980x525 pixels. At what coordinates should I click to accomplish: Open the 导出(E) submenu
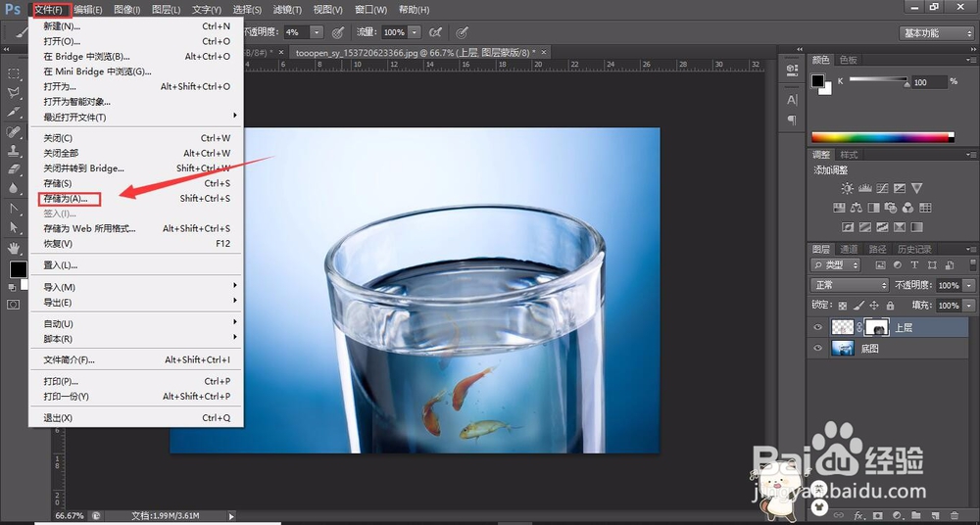click(136, 303)
